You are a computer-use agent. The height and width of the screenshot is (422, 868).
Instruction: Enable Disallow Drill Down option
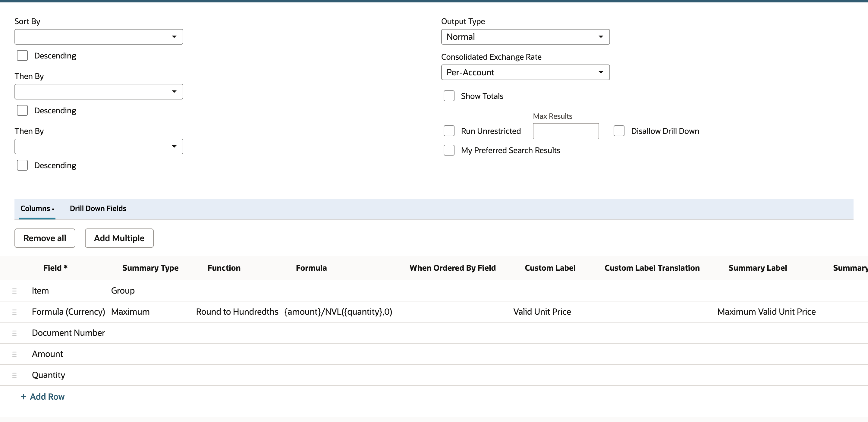[x=619, y=131]
